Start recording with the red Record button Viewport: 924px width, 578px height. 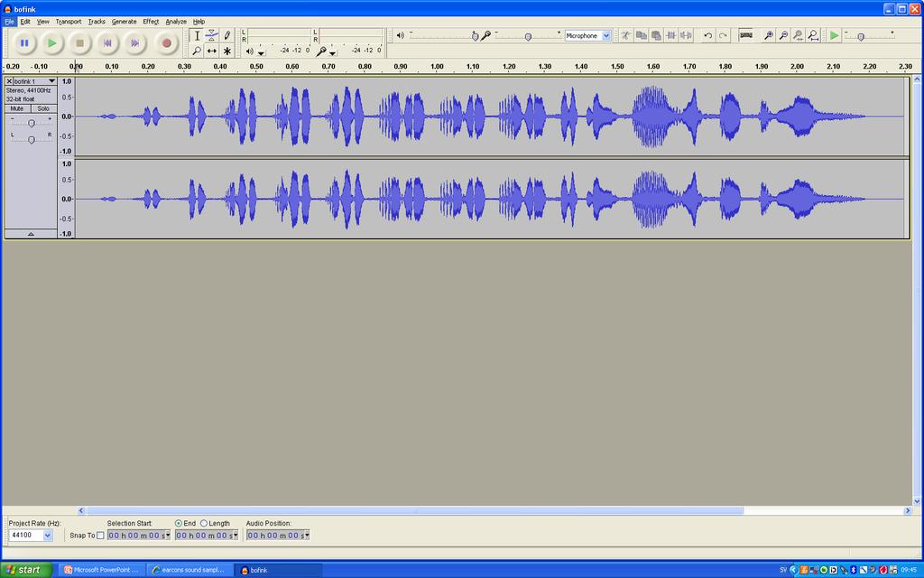[x=166, y=42]
